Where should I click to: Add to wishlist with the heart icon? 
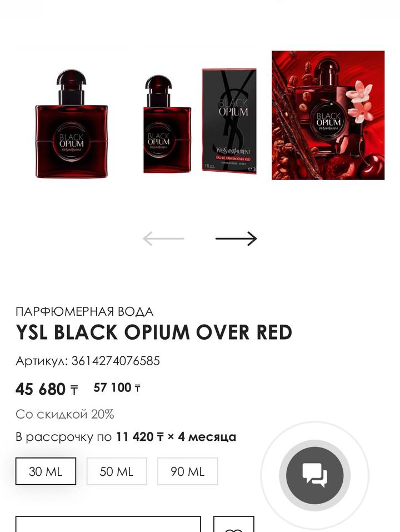pos(233,525)
